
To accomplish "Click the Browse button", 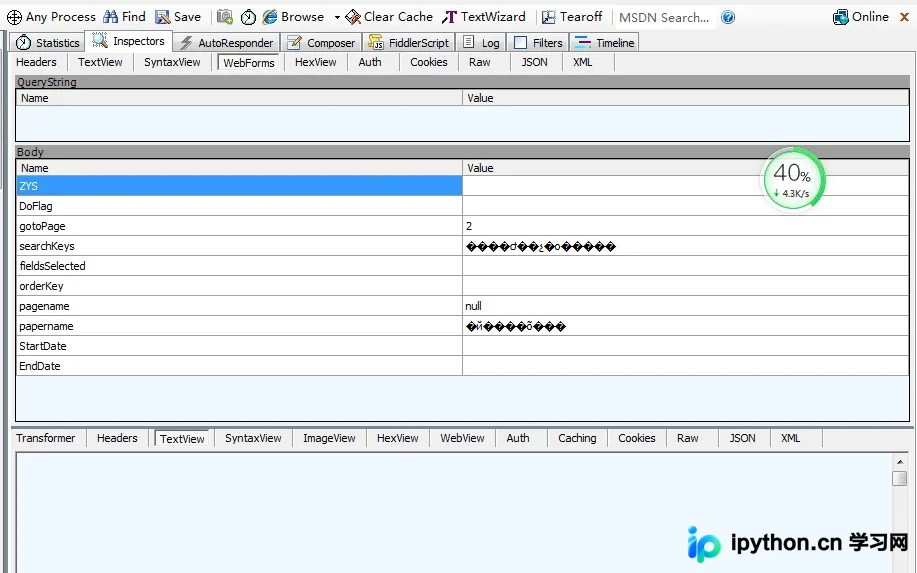I will coord(293,17).
